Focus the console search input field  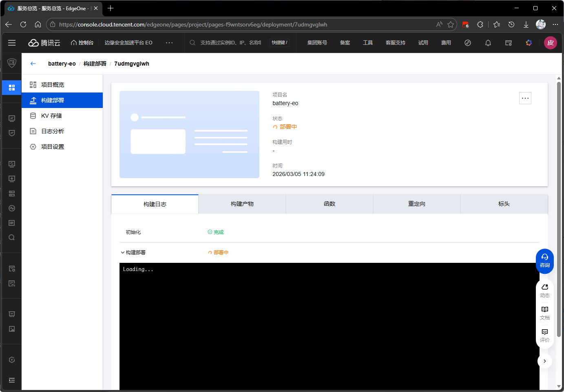[x=230, y=43]
